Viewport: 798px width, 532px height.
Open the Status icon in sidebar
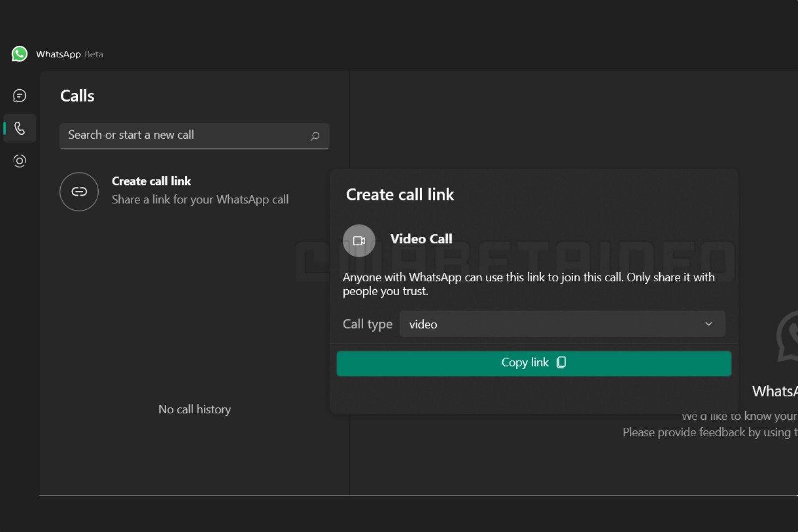19,161
